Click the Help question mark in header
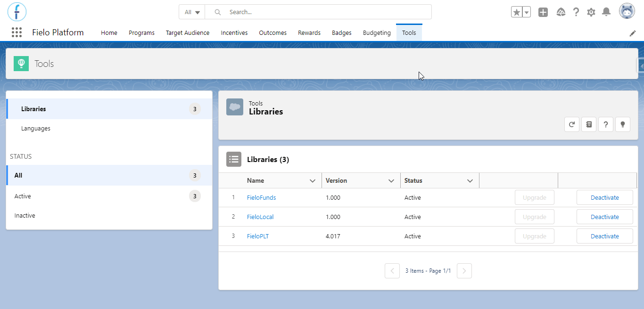 [x=576, y=12]
